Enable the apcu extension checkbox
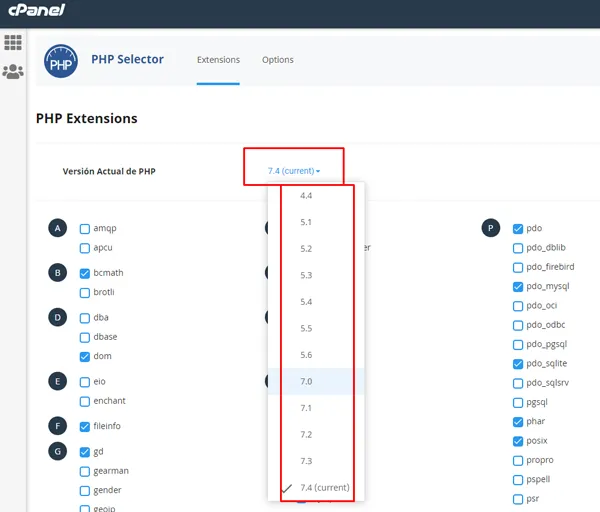The width and height of the screenshot is (600, 512). click(85, 248)
